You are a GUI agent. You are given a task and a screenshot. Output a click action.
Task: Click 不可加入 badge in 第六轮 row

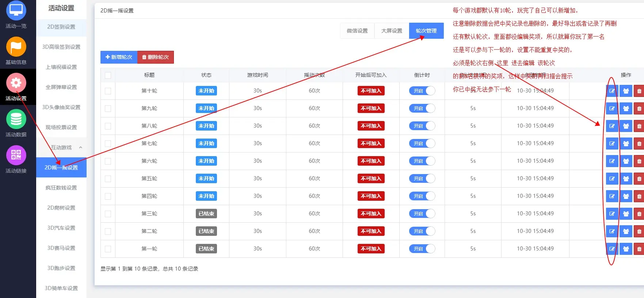point(371,161)
